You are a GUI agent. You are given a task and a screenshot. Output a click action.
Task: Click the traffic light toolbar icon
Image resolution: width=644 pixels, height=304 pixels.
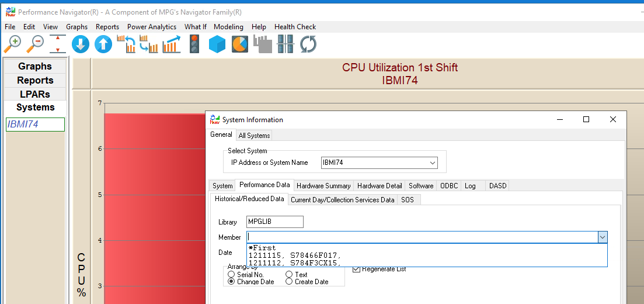tap(194, 44)
